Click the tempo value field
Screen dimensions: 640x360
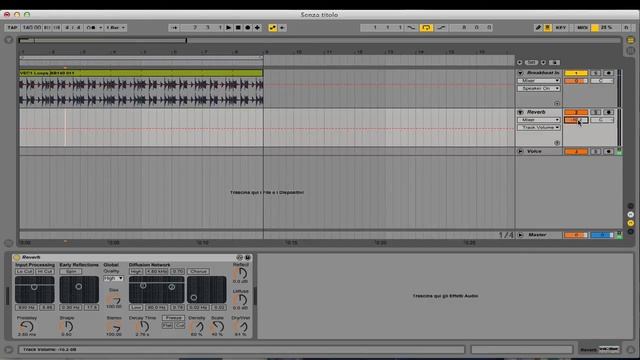tap(31, 28)
